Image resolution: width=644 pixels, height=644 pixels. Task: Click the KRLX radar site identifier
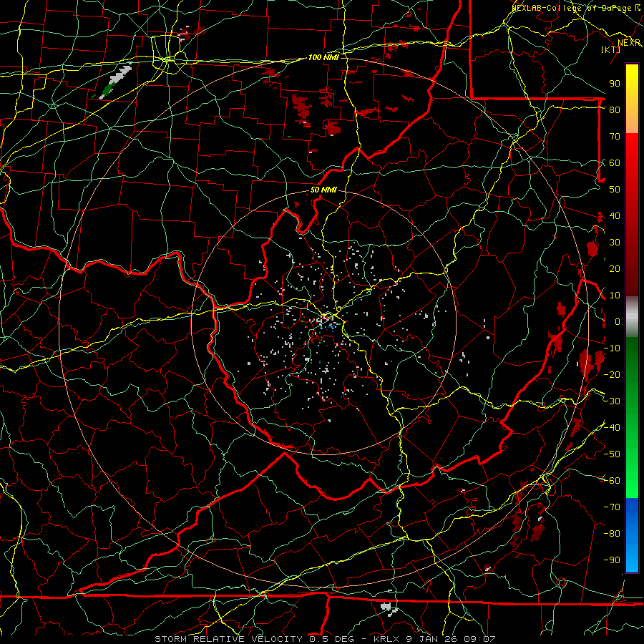pyautogui.click(x=387, y=639)
